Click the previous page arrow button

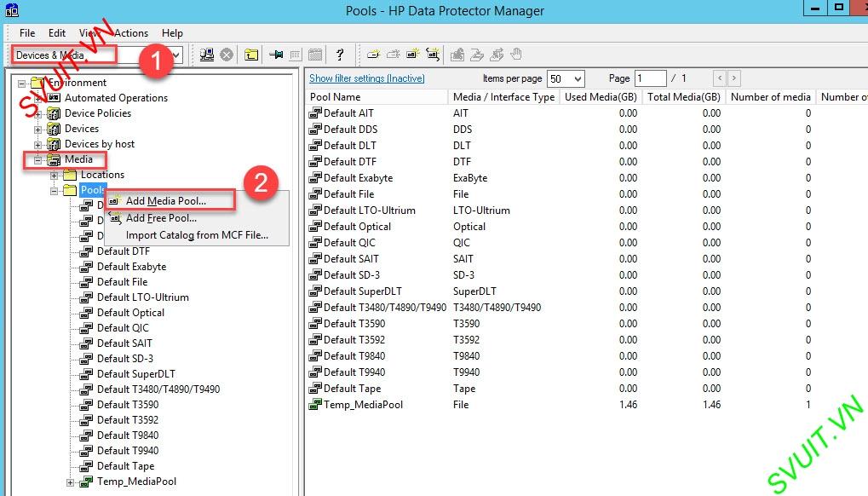pos(720,78)
